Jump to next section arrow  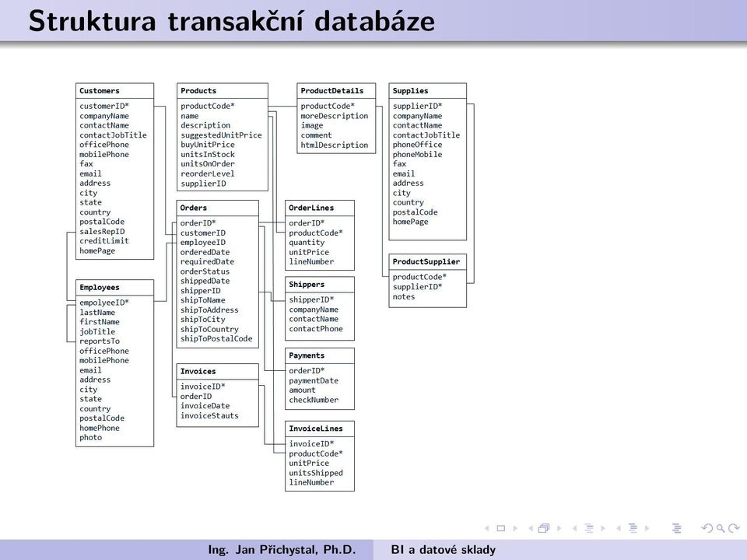click(647, 528)
